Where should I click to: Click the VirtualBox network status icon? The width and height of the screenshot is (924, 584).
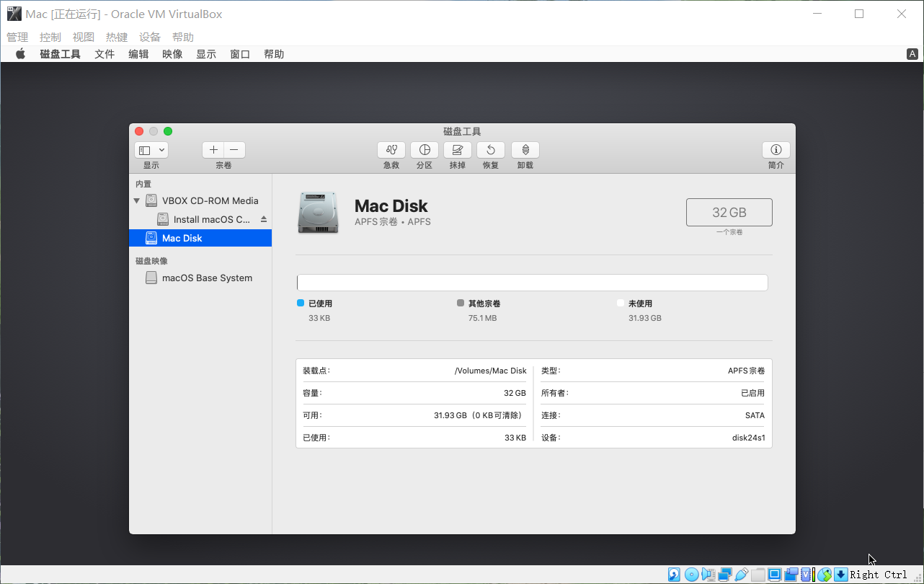pyautogui.click(x=725, y=575)
